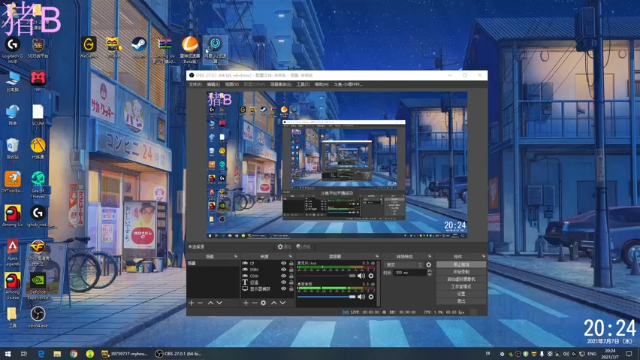Pop out the Scenes dock panel
The image size is (640, 360).
pyautogui.click(x=236, y=256)
